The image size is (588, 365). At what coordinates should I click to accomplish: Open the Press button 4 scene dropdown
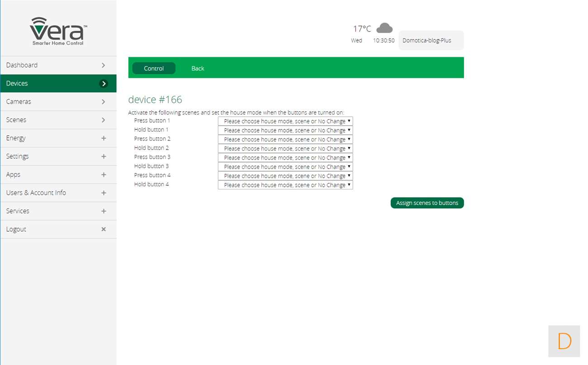point(285,176)
